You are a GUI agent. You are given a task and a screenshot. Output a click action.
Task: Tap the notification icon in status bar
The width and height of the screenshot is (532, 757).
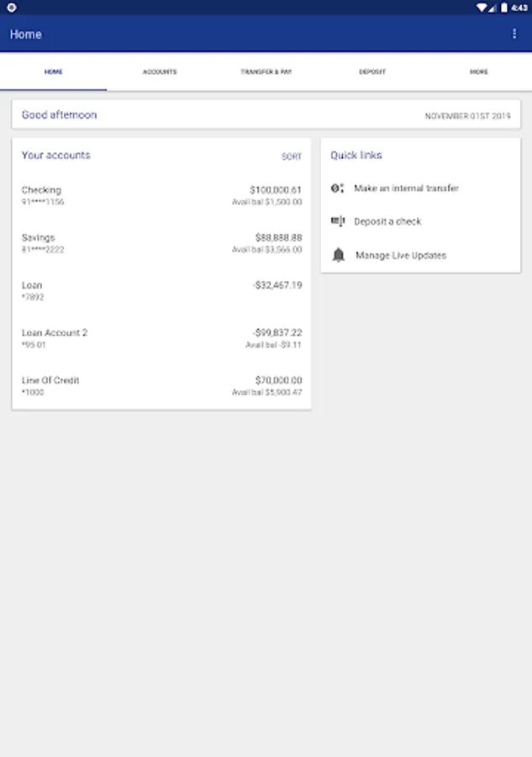tap(12, 7)
